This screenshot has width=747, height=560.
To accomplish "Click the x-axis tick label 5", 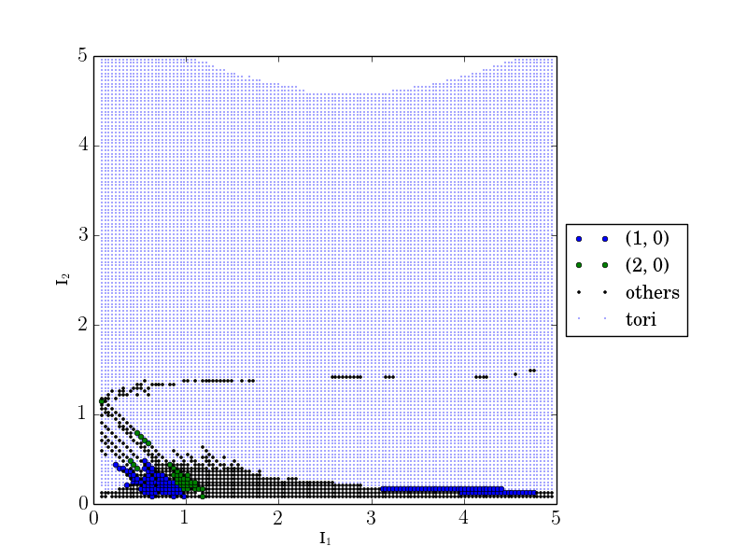I will click(x=556, y=518).
